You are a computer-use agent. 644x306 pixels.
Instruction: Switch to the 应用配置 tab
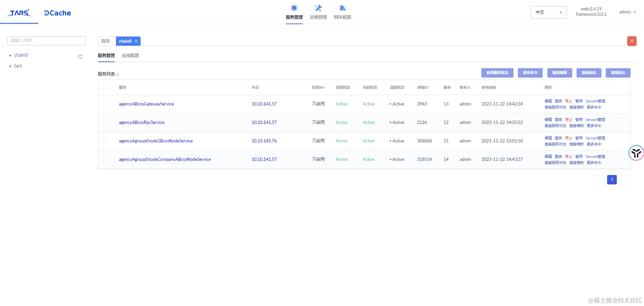pos(130,56)
